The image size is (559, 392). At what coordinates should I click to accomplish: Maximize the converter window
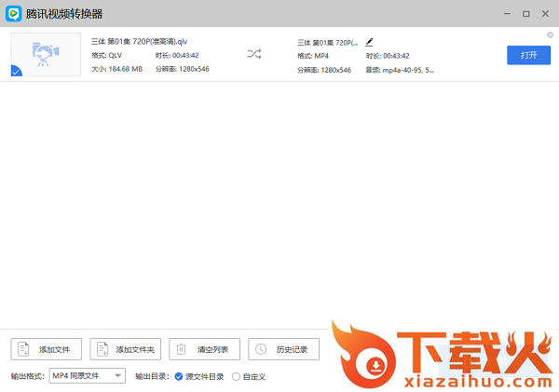[526, 14]
